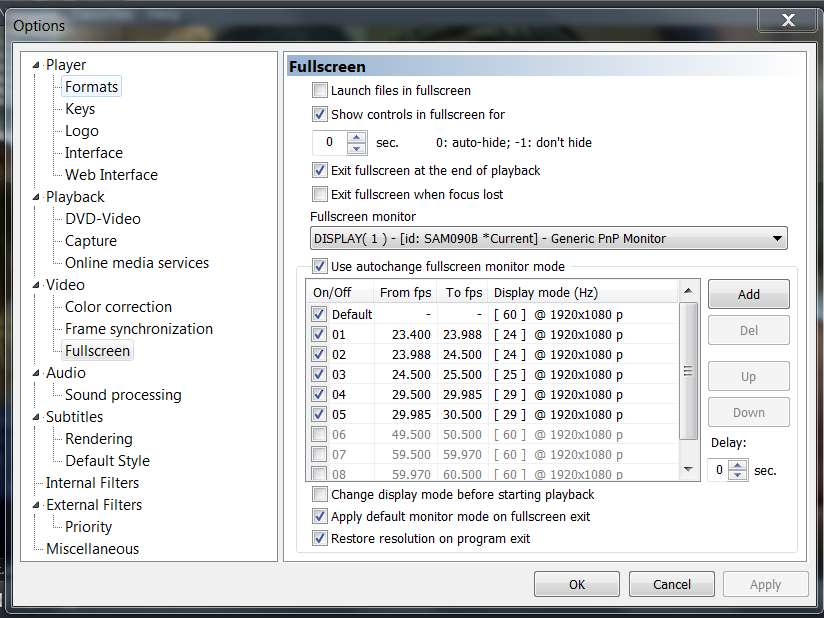Select Sound processing under Audio
Viewport: 824px width, 618px height.
tap(123, 395)
